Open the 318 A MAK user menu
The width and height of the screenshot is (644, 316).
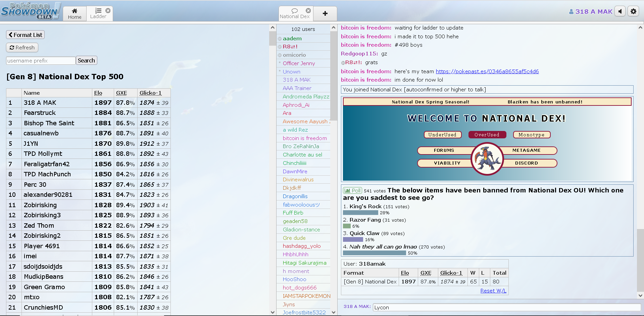[591, 11]
